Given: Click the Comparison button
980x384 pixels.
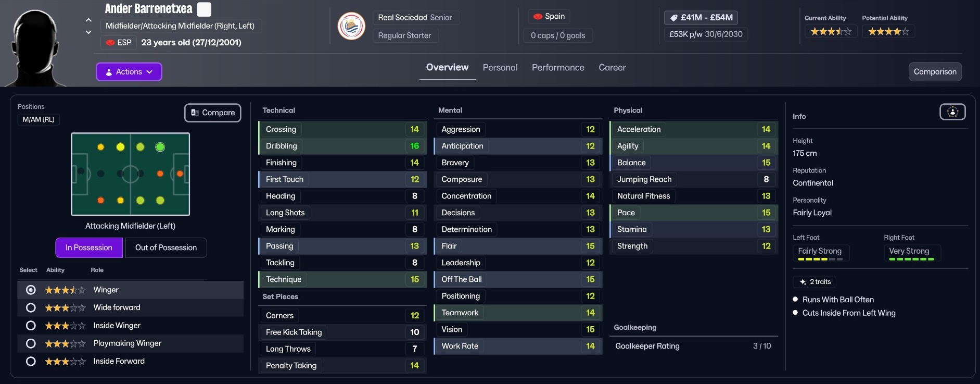Looking at the screenshot, I should click(934, 72).
